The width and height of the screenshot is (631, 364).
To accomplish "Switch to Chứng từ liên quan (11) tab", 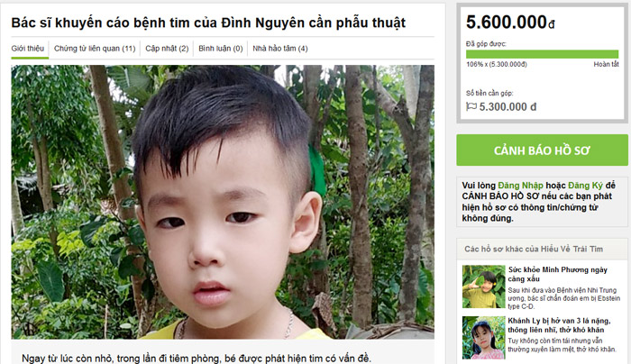I will [x=95, y=49].
